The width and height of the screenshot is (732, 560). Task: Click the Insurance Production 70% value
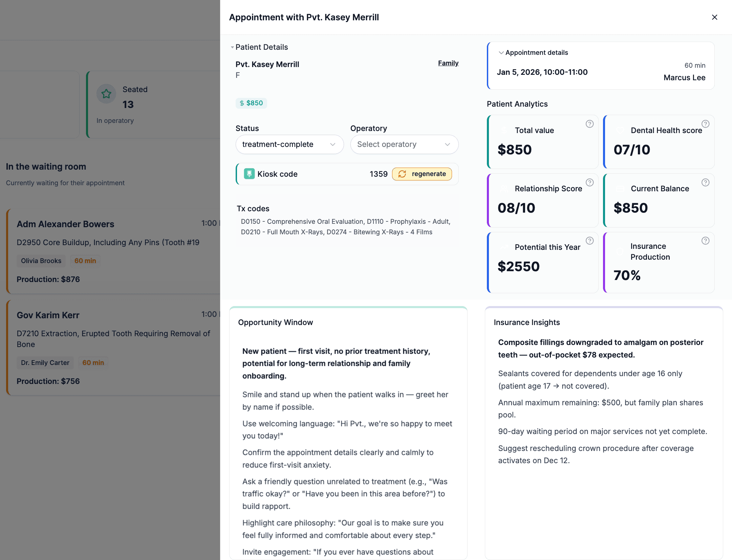click(627, 276)
